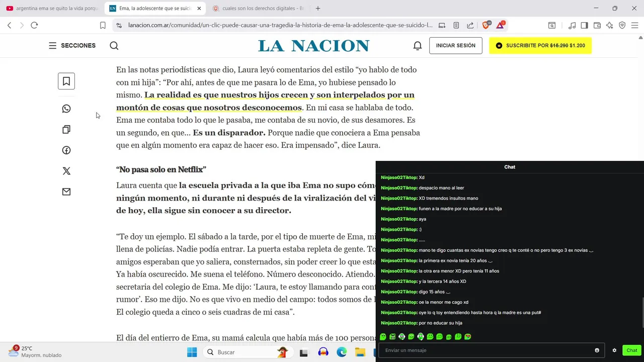Open the music note playlist icon
The width and height of the screenshot is (644, 362).
[x=572, y=25]
